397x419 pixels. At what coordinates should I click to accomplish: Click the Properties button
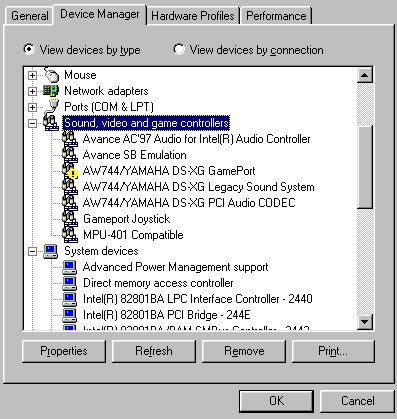click(64, 351)
